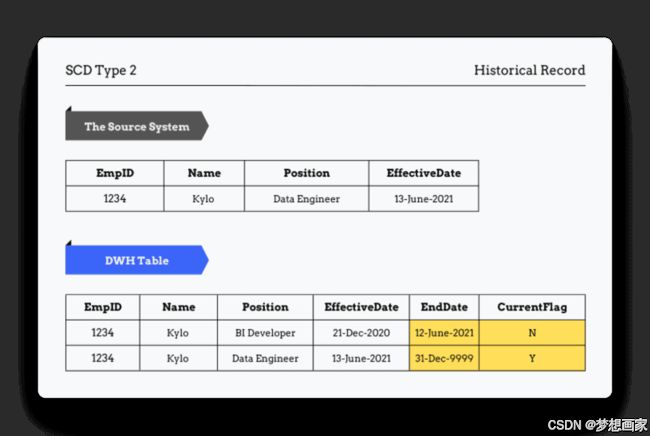Image resolution: width=650 pixels, height=436 pixels.
Task: Click the Name header in DWH table
Action: 178,307
